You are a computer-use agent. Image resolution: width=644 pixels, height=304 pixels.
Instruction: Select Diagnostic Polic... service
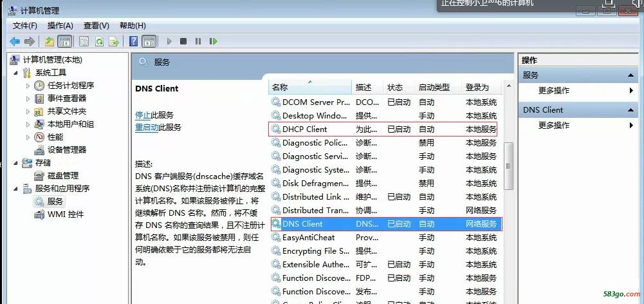click(385, 143)
